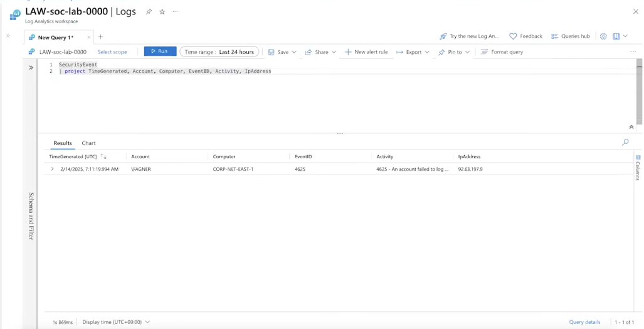Select the 'An account failed to log' cell

(413, 169)
